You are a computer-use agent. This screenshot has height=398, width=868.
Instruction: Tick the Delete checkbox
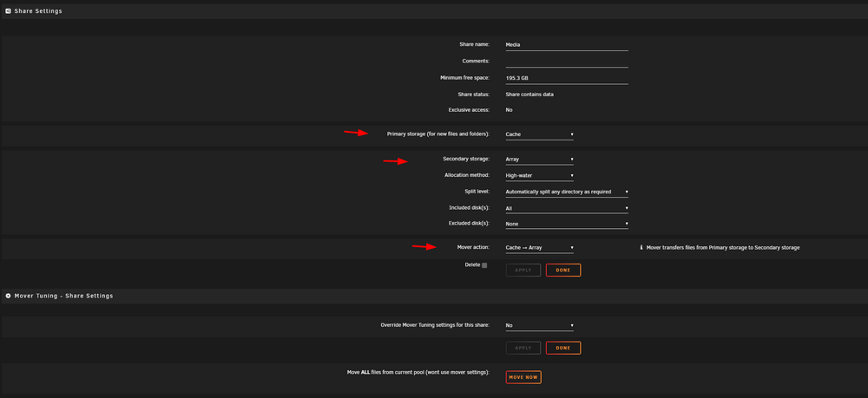tap(484, 265)
